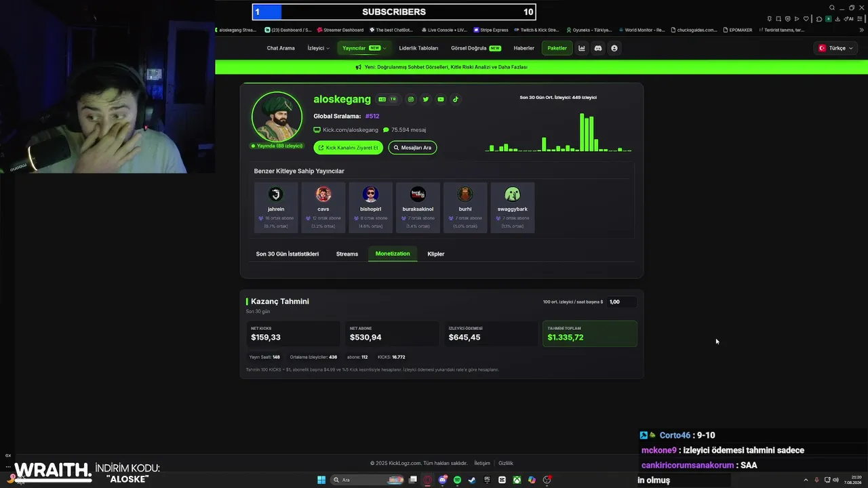
Task: Open Steam from the taskbar
Action: point(472,480)
